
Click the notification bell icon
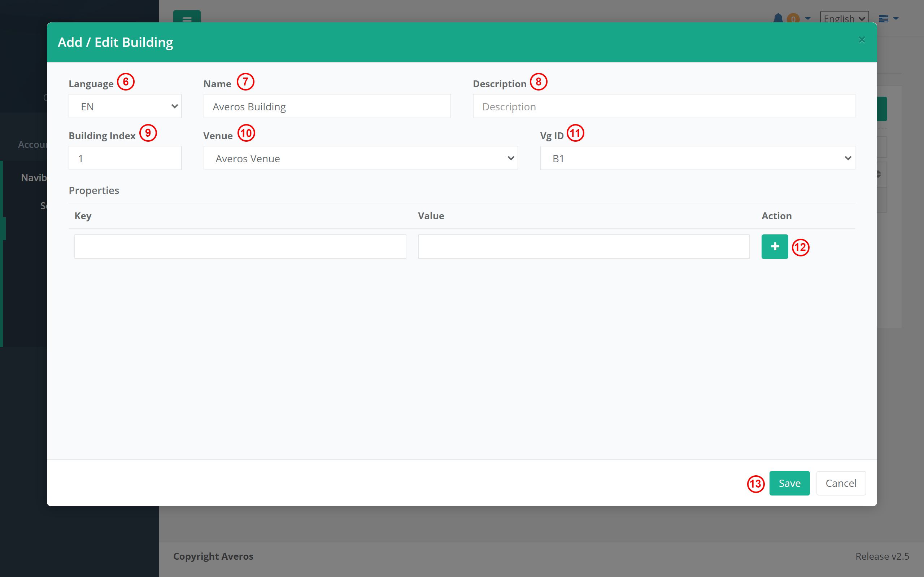pyautogui.click(x=778, y=18)
